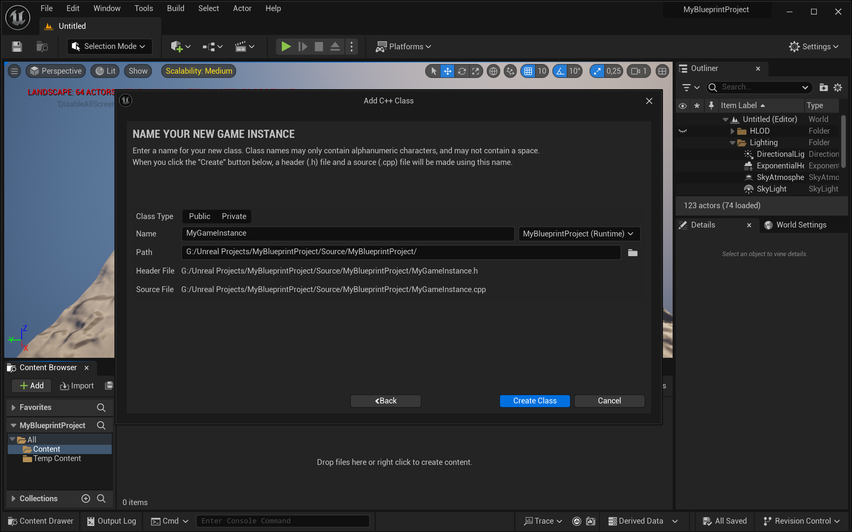The image size is (852, 532).
Task: Click Scalability: Medium warning button
Action: (199, 71)
